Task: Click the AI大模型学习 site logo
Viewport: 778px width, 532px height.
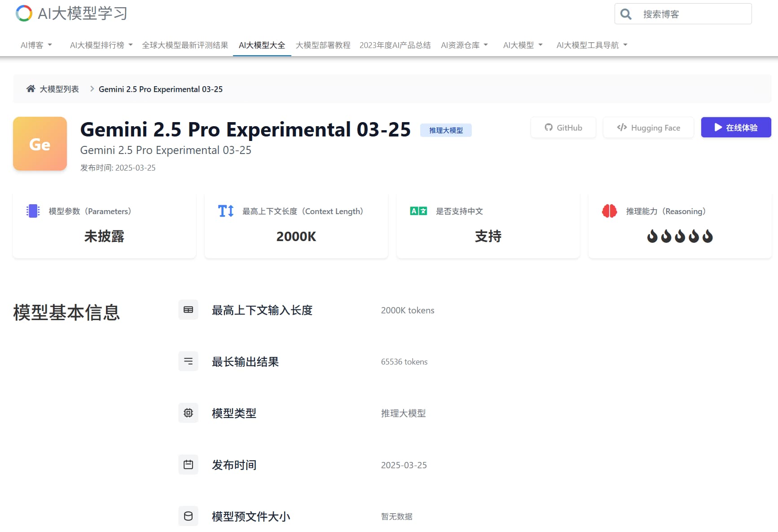Action: tap(70, 13)
